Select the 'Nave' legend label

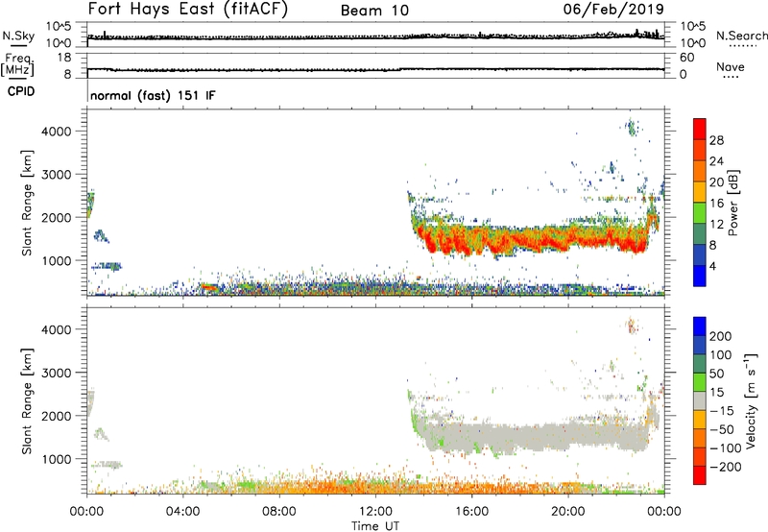[x=731, y=66]
